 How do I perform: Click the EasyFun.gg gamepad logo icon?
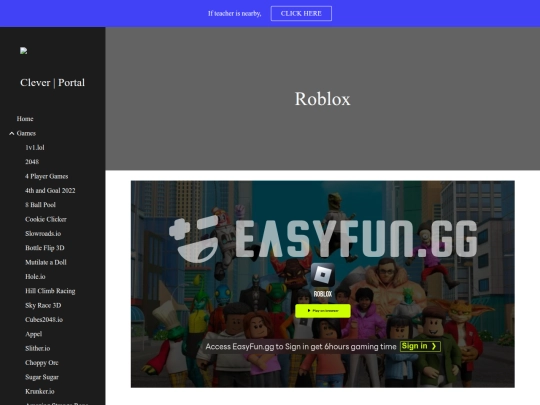(x=194, y=240)
